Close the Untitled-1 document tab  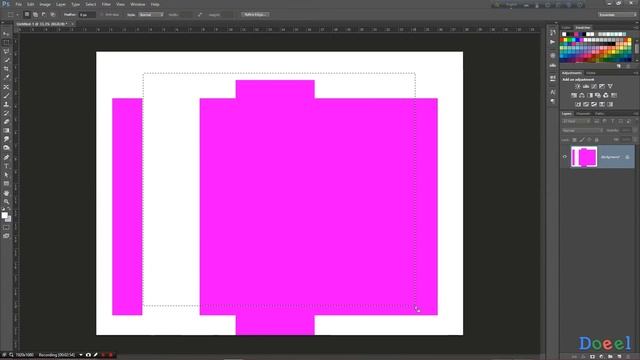pyautogui.click(x=72, y=24)
